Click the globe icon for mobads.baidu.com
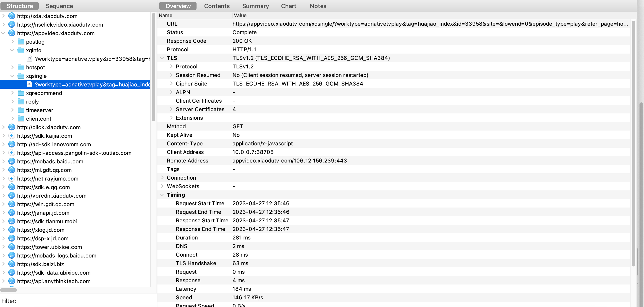This screenshot has height=307, width=644. click(11, 161)
